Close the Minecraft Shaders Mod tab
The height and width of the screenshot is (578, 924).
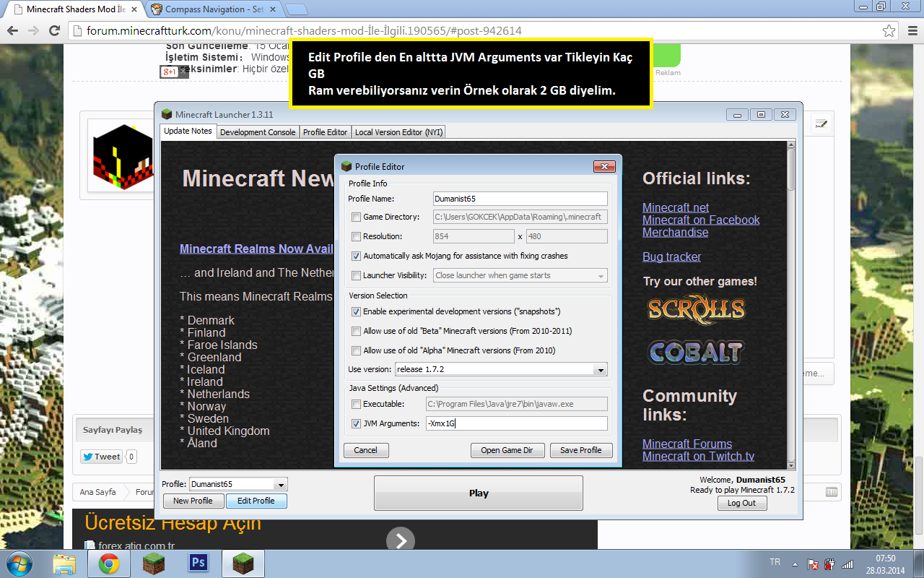[x=135, y=10]
